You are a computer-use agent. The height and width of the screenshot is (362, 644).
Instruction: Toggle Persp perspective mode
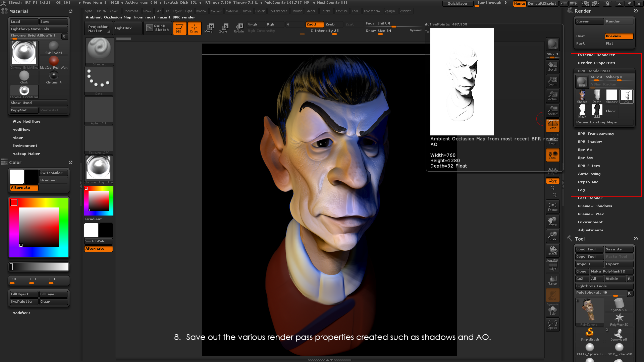pos(552,125)
